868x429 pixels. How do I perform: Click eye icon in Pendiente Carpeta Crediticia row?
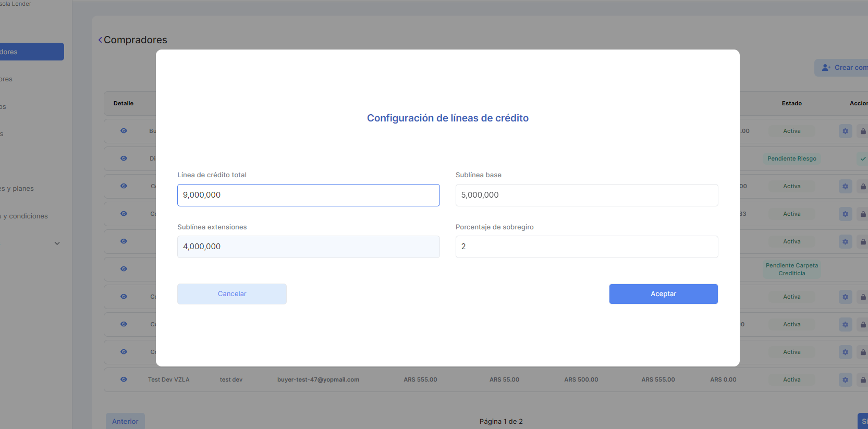(124, 269)
